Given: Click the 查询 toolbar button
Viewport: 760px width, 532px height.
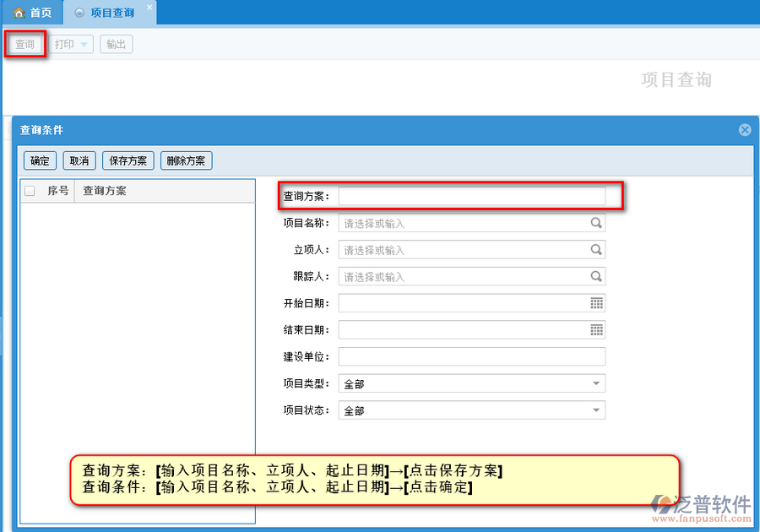Looking at the screenshot, I should tap(25, 45).
